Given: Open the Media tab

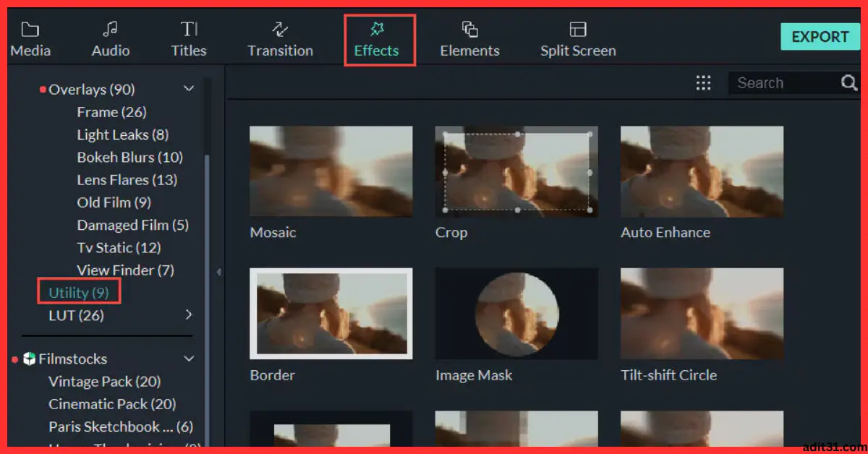Looking at the screenshot, I should (x=30, y=40).
